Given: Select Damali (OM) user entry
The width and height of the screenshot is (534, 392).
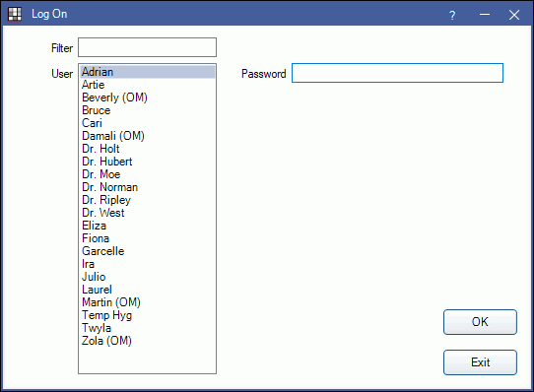Looking at the screenshot, I should point(148,136).
